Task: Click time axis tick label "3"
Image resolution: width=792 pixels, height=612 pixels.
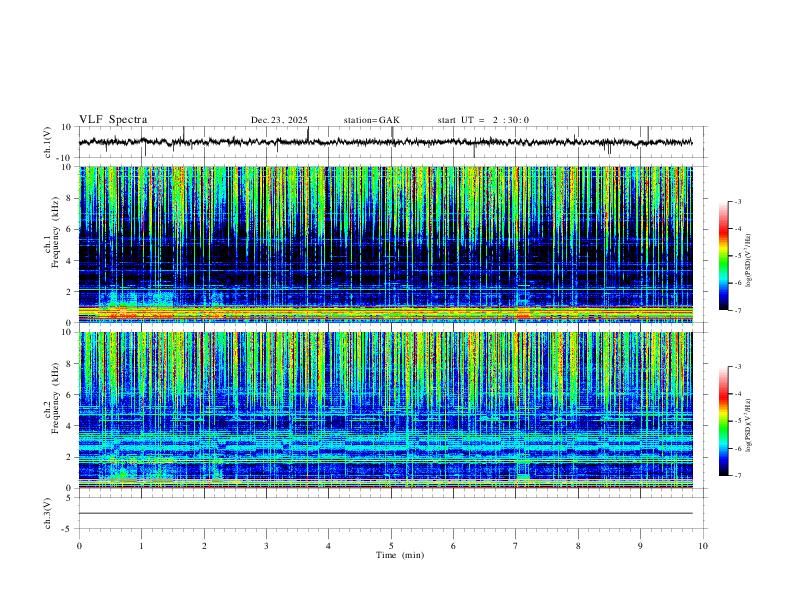Action: click(x=266, y=546)
